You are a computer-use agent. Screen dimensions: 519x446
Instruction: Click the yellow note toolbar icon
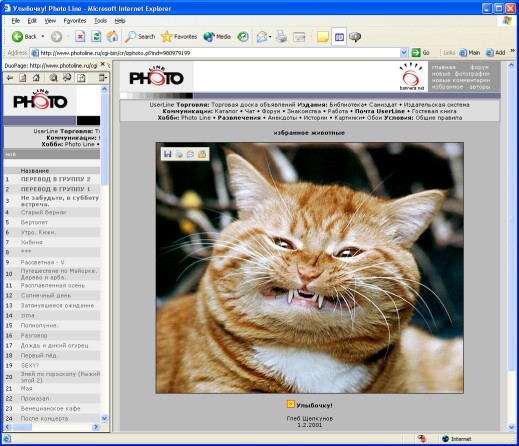pyautogui.click(x=323, y=37)
